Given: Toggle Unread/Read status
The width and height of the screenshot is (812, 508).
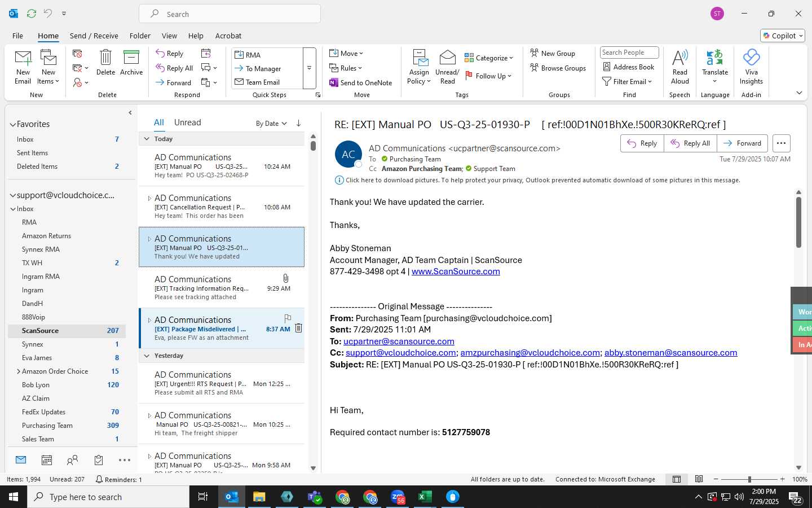Looking at the screenshot, I should point(447,67).
